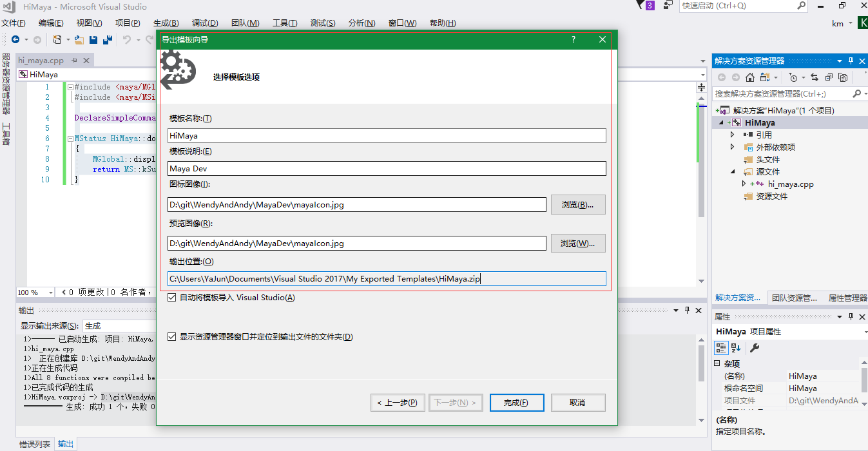Pin the Solution Explorer panel
Image resolution: width=868 pixels, height=451 pixels.
[851, 61]
